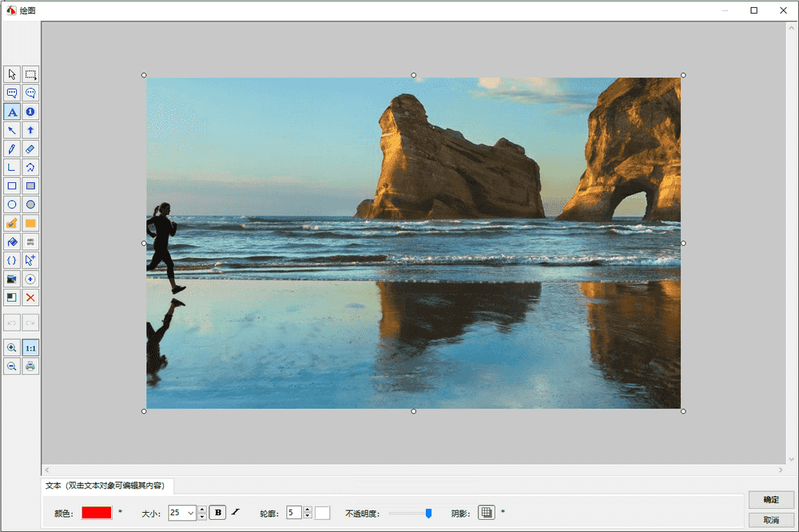Pick the polyline curve tool
The width and height of the screenshot is (799, 532).
[x=30, y=167]
